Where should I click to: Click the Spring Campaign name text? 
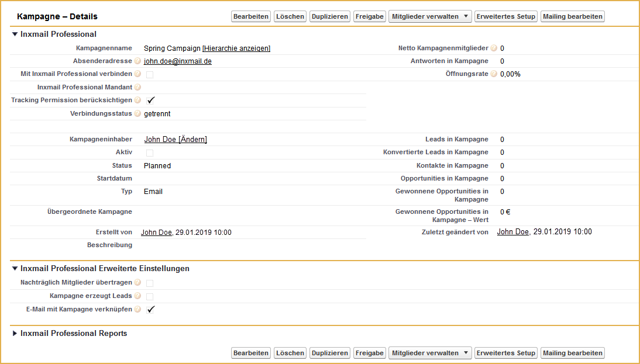[x=172, y=48]
